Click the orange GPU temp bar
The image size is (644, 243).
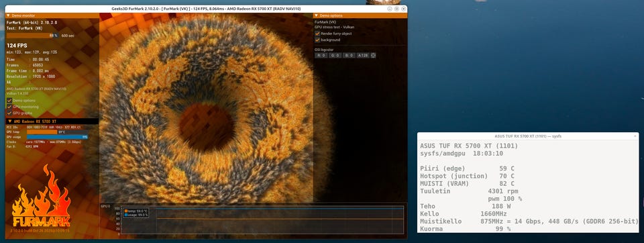42,132
